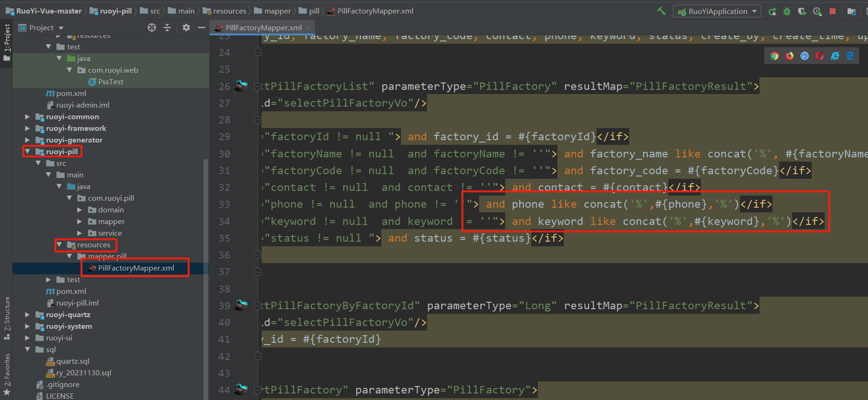Screen dimensions: 868x400
Task: Click the MyBatis gutter icon on line 44
Action: 241,389
